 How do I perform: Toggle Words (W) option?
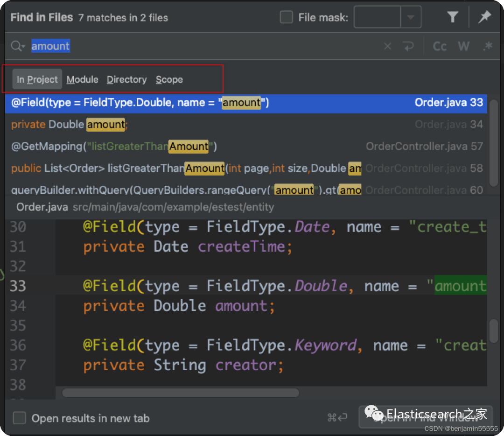463,46
